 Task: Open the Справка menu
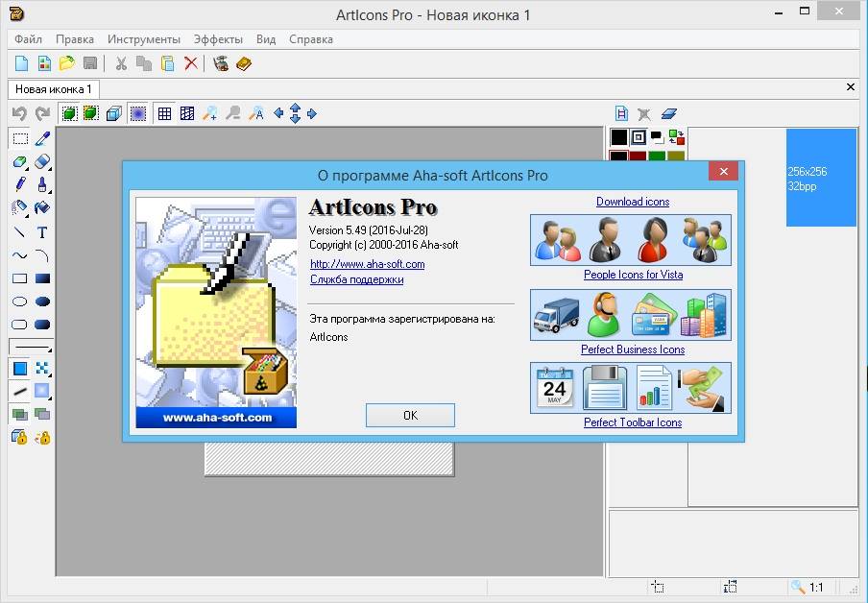311,39
